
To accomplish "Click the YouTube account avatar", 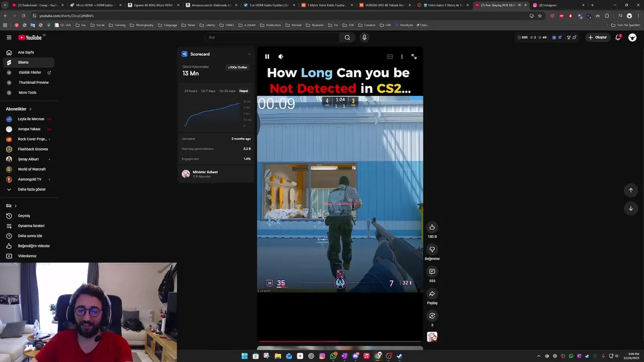I will click(632, 37).
